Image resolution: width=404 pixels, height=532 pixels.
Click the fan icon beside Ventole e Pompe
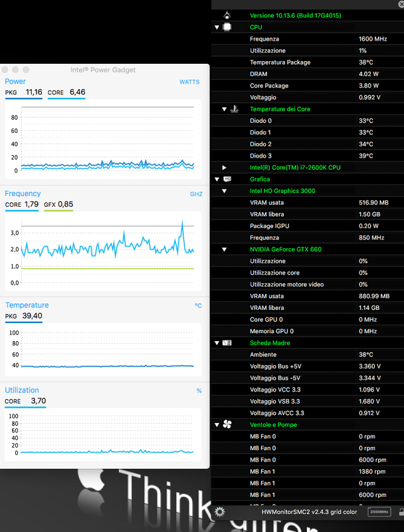[x=227, y=424]
